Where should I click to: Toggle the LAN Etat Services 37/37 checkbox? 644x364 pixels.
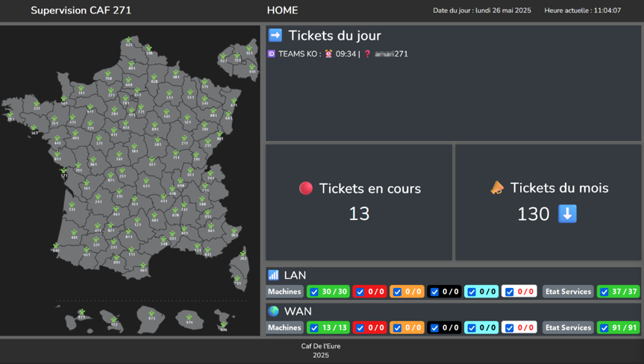tap(604, 292)
